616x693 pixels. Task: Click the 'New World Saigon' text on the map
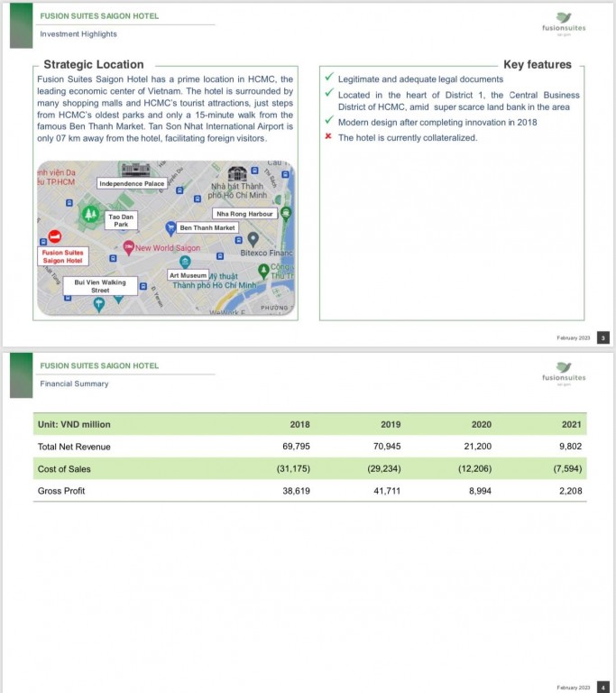pos(168,248)
